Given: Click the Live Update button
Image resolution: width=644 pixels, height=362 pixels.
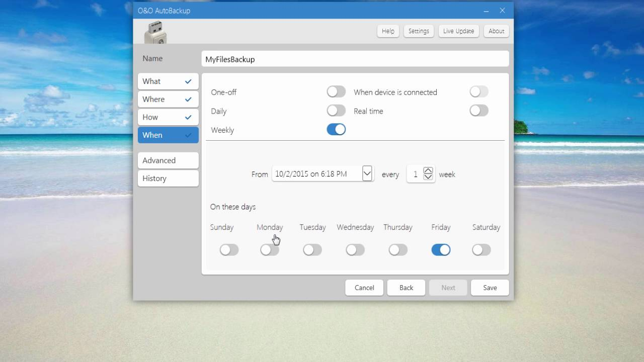Looking at the screenshot, I should [x=458, y=31].
